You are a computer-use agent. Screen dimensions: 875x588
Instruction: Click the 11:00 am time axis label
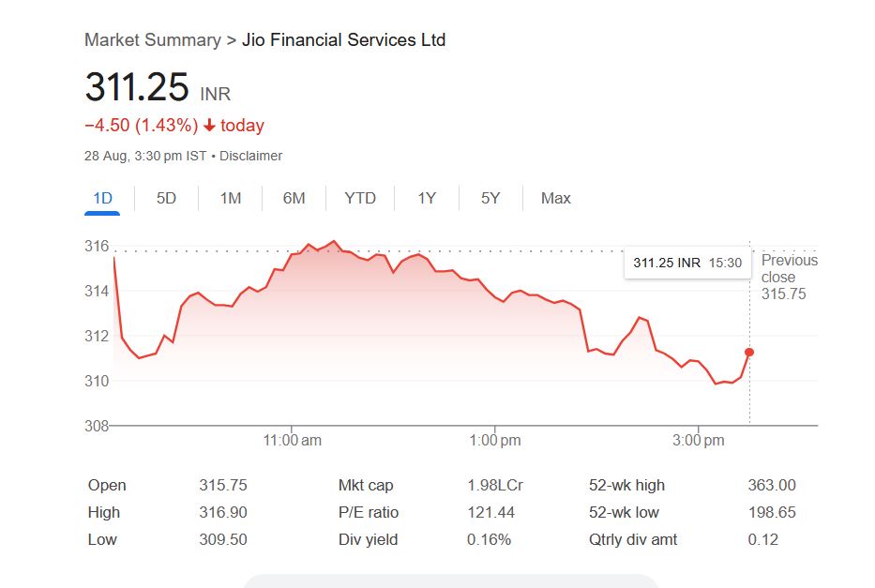(x=293, y=440)
